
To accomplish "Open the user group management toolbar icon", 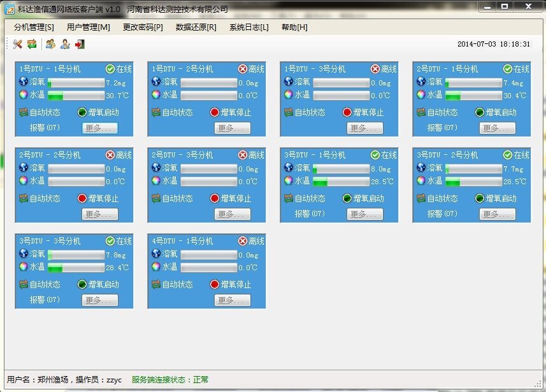I will (50, 44).
